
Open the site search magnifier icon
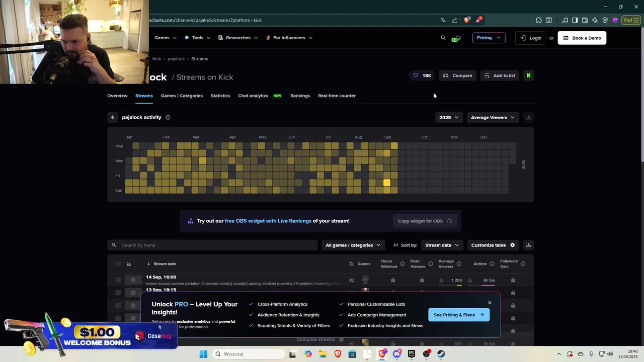coord(443,38)
